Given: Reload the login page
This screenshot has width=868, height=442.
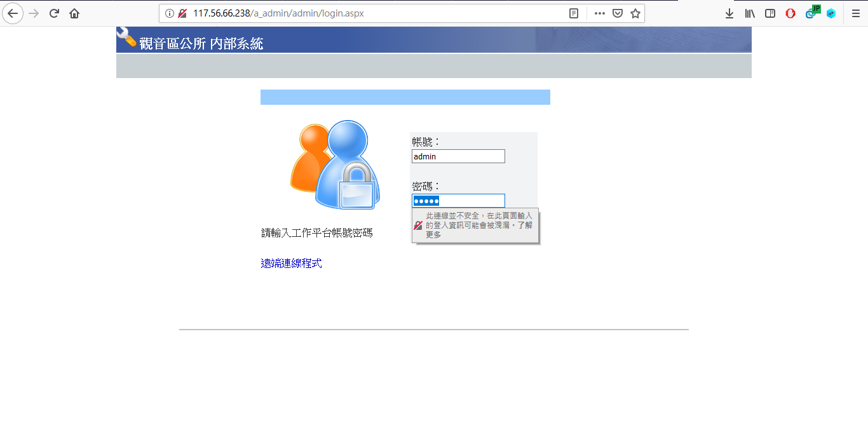Looking at the screenshot, I should click(x=55, y=13).
